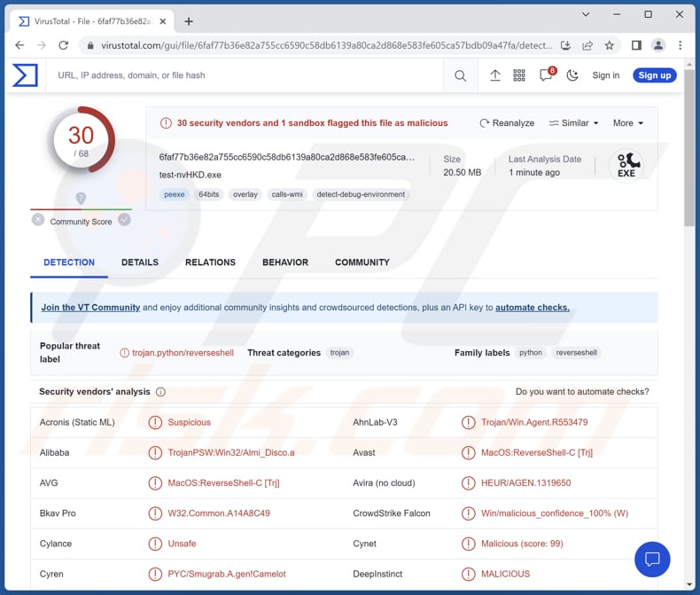Image resolution: width=700 pixels, height=595 pixels.
Task: Open notifications comment icon
Action: tap(546, 76)
